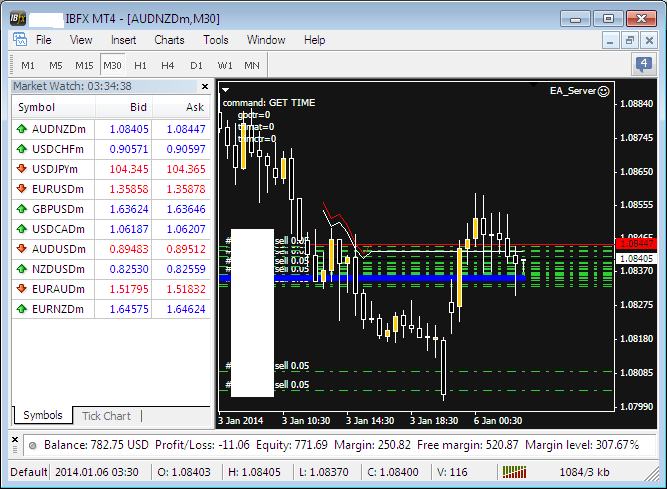Screen dimensions: 667x489
Task: Click the connection status bars indicator
Action: 514,472
